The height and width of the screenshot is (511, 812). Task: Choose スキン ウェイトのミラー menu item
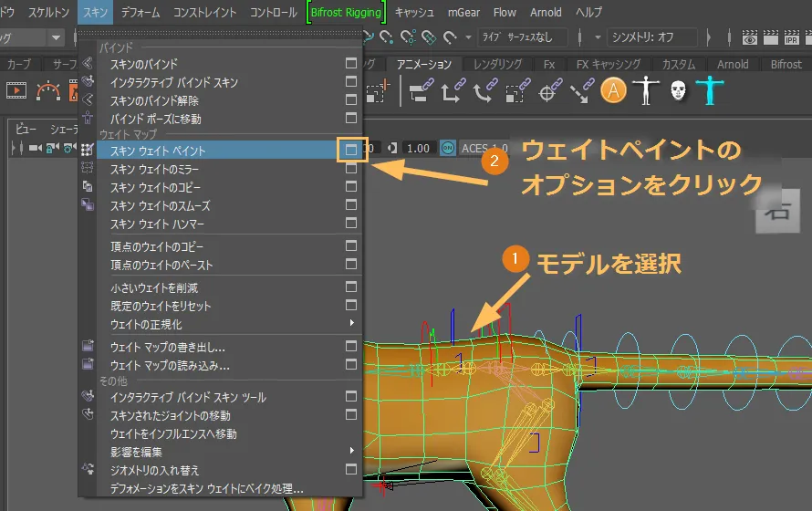(155, 170)
